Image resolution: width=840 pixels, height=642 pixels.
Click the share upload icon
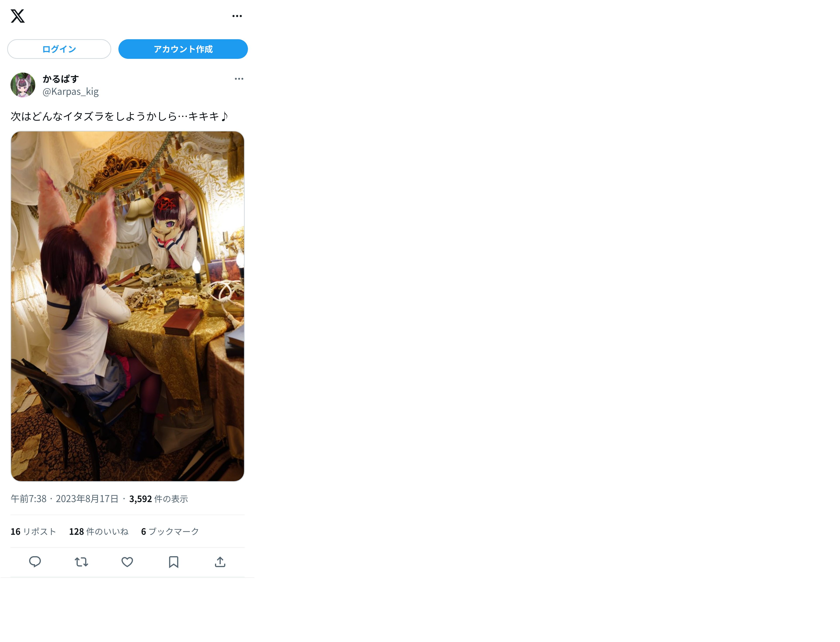220,562
